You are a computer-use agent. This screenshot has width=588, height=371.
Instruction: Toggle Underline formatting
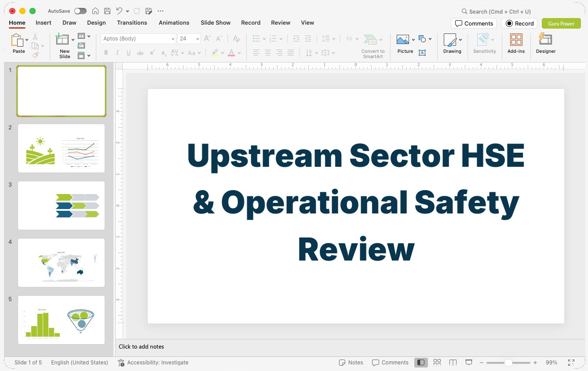point(128,53)
